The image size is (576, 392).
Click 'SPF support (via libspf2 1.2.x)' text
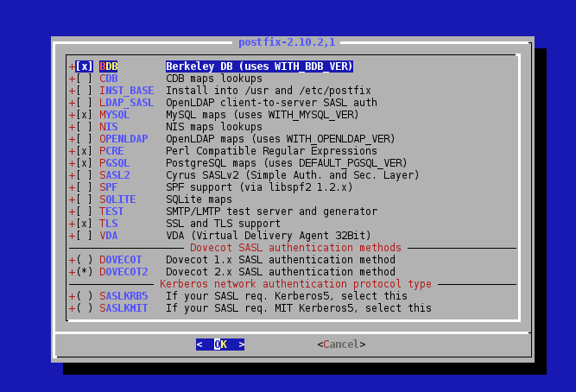coord(259,187)
